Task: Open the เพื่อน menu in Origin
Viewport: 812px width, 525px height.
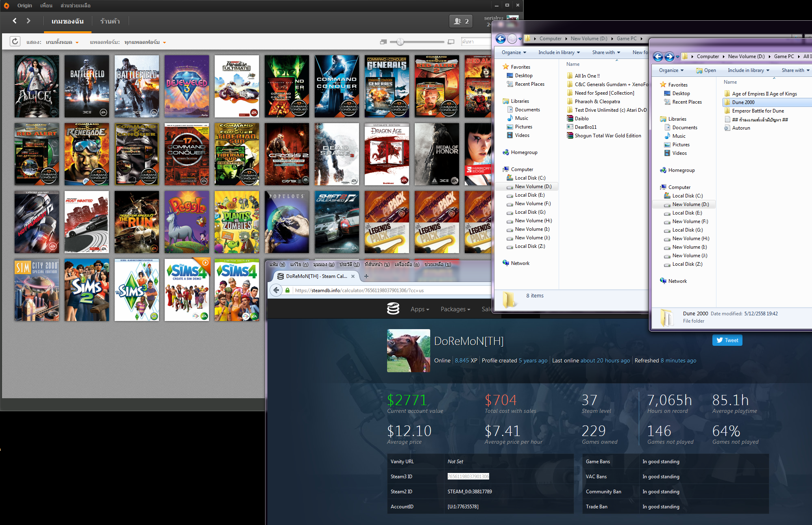Action: [46, 6]
